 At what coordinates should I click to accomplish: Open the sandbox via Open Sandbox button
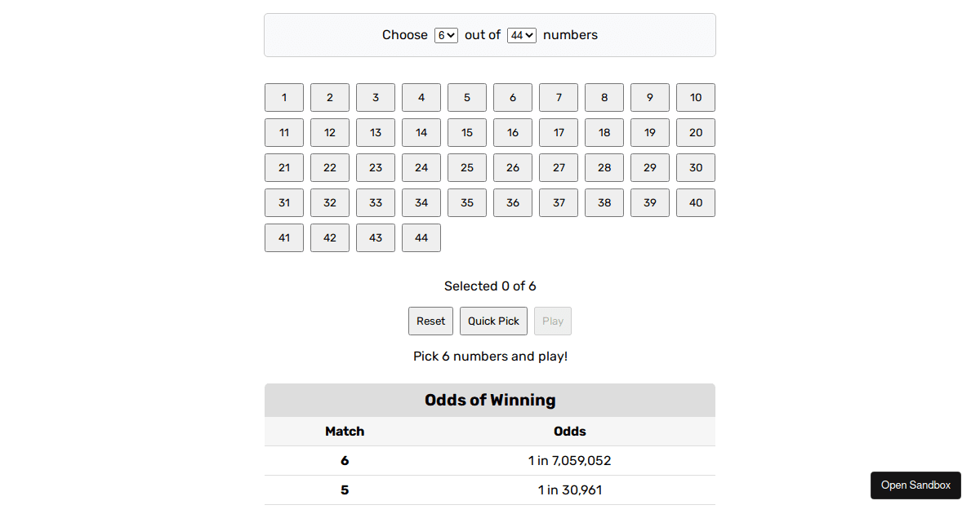coord(915,485)
